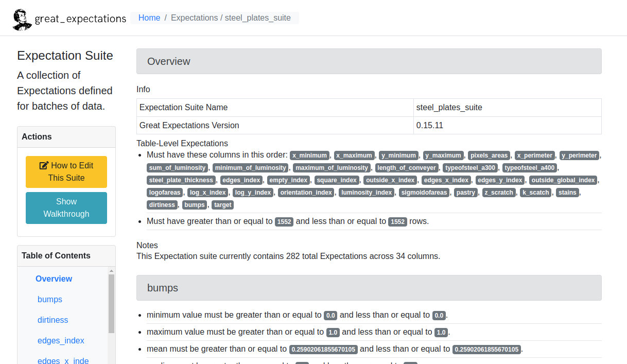This screenshot has width=627, height=364.
Task: Click the scrollbar up arrow in Table of Contents
Action: tap(111, 271)
